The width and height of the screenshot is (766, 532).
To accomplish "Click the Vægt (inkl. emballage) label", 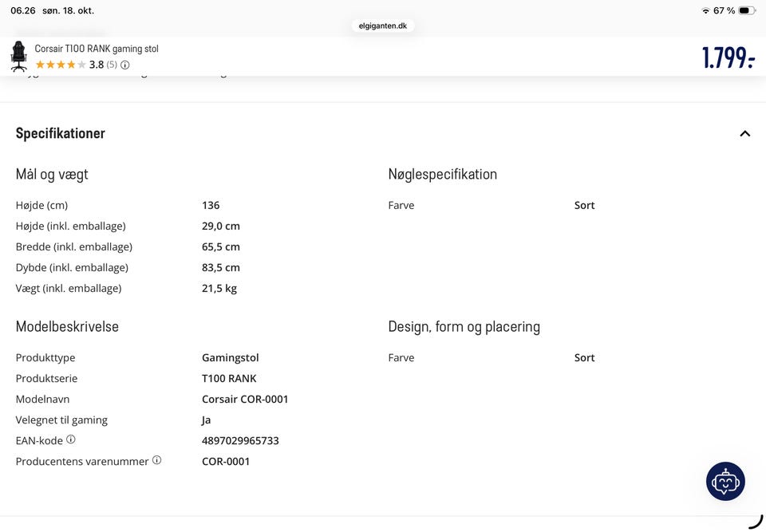I will point(69,288).
